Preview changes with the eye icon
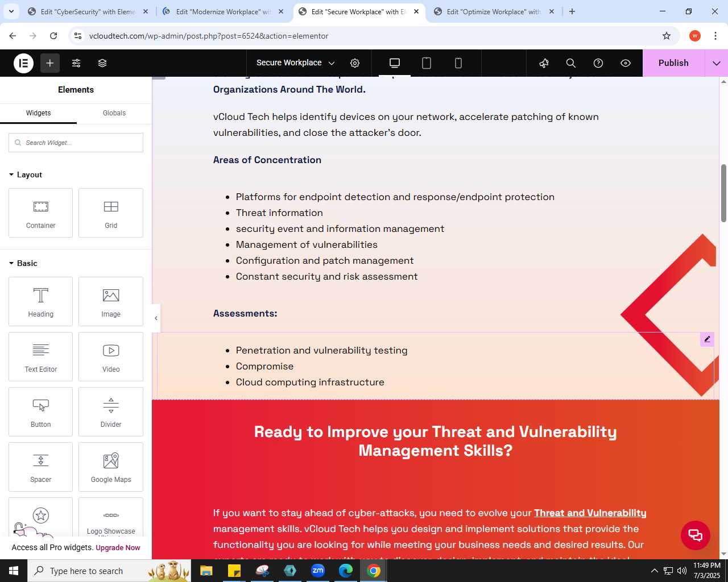Image resolution: width=728 pixels, height=582 pixels. 626,63
